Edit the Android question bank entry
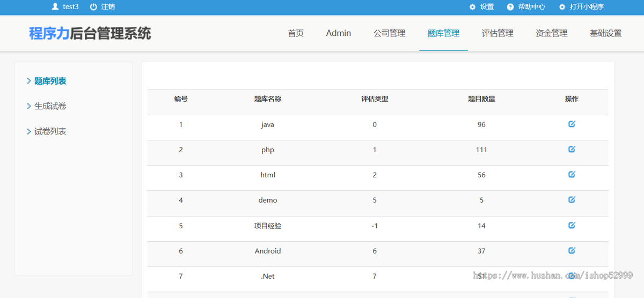This screenshot has width=644, height=298. (x=572, y=250)
